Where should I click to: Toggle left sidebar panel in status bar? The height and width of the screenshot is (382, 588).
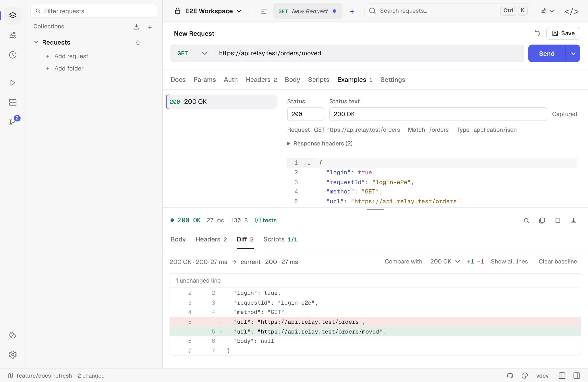click(x=562, y=376)
